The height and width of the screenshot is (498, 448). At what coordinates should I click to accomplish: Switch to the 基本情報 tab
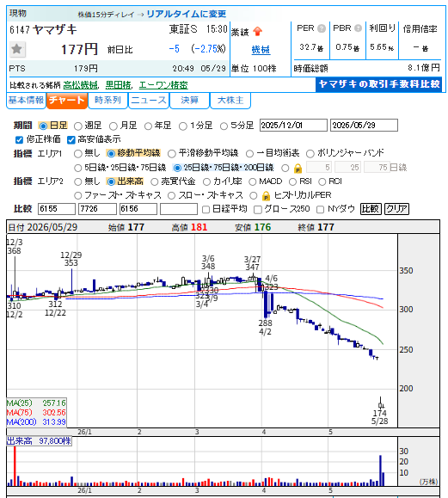click(26, 101)
